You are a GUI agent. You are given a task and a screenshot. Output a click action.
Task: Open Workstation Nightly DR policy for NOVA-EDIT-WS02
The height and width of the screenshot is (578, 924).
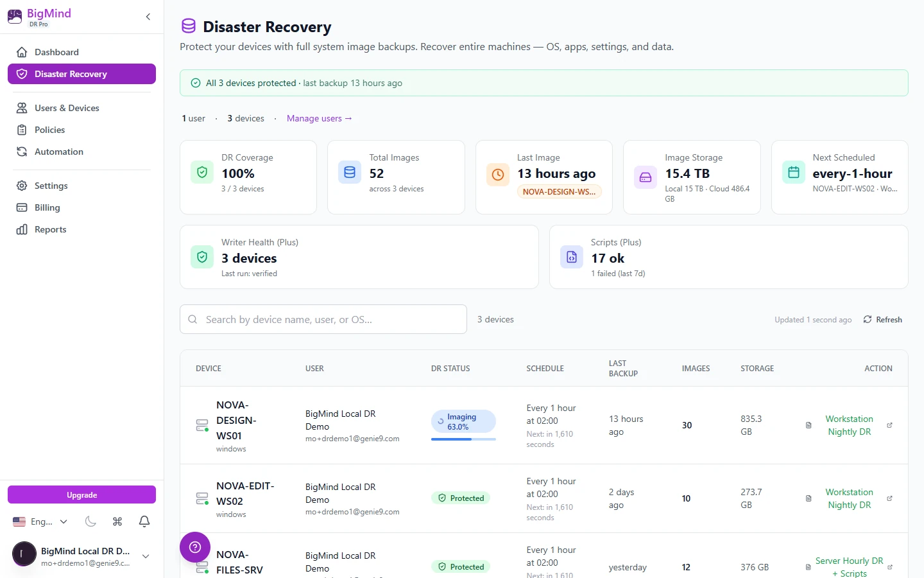(x=849, y=498)
